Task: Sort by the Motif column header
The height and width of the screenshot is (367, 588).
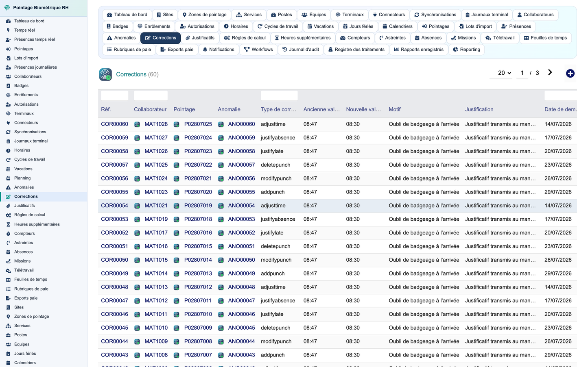Action: (394, 109)
